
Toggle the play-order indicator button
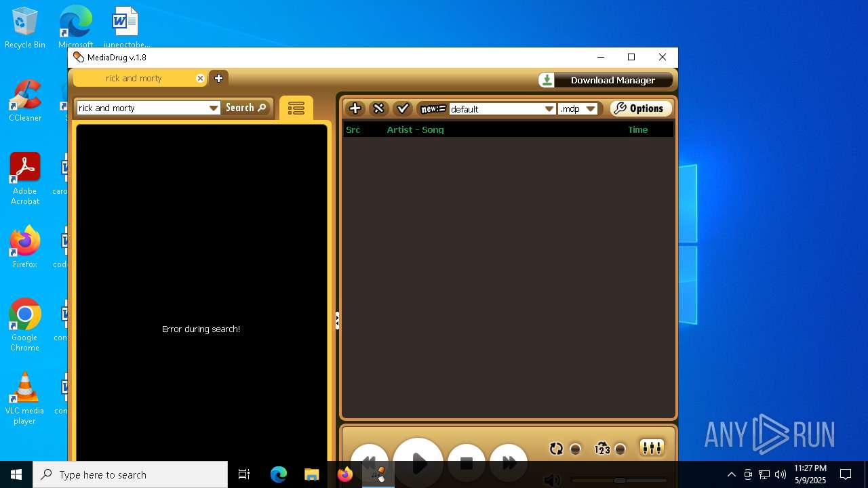click(x=620, y=449)
